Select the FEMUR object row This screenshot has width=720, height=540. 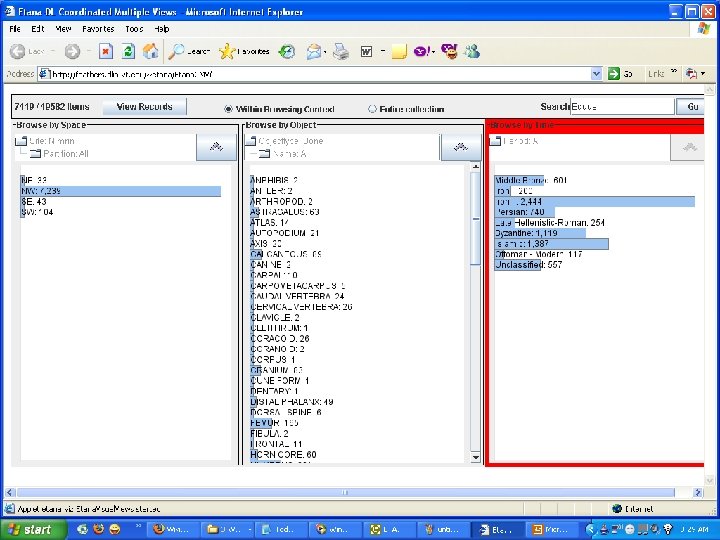coord(274,423)
